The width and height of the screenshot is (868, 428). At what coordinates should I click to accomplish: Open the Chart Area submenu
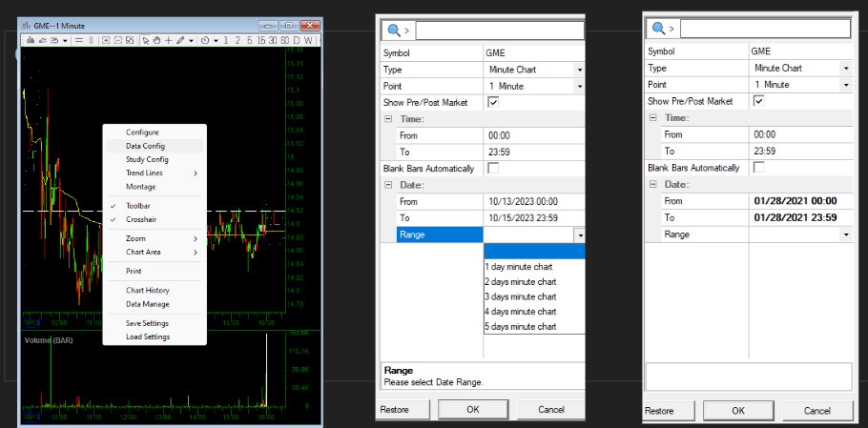pyautogui.click(x=155, y=253)
